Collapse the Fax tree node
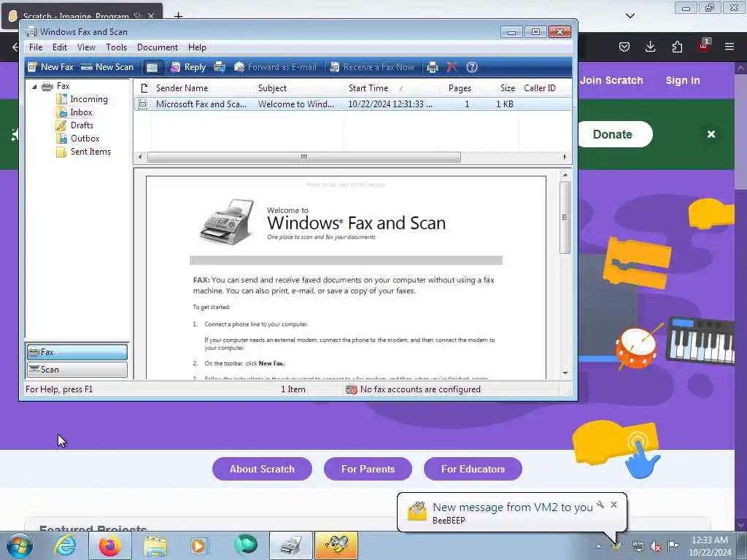This screenshot has height=560, width=747. point(34,87)
